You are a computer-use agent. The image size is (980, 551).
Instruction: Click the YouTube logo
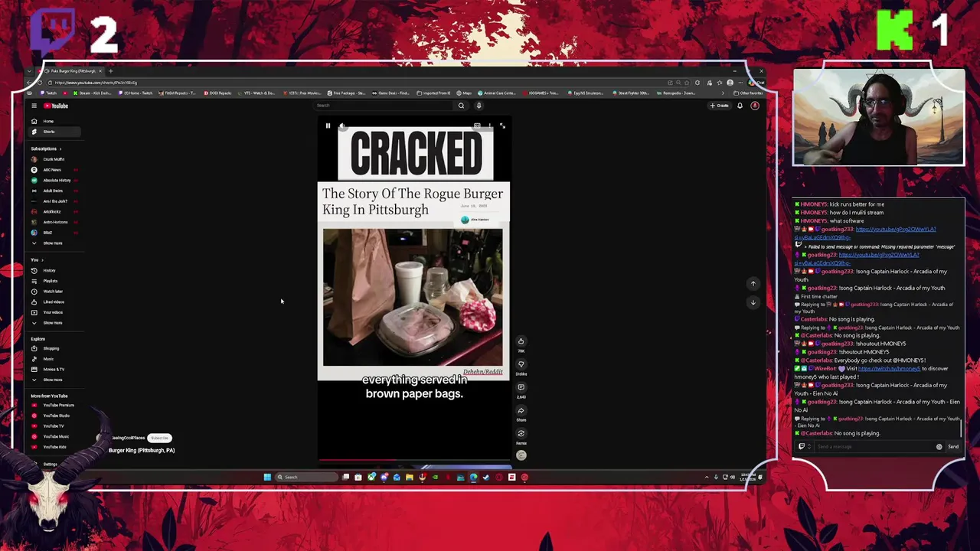[x=56, y=106]
